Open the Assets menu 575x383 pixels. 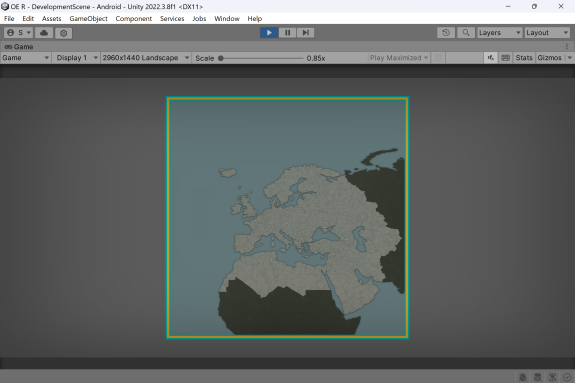[x=52, y=19]
